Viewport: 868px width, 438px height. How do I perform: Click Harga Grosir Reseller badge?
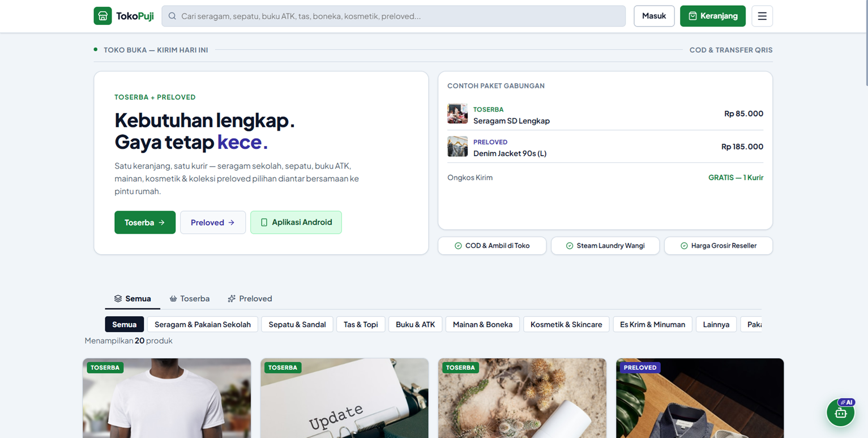tap(719, 246)
